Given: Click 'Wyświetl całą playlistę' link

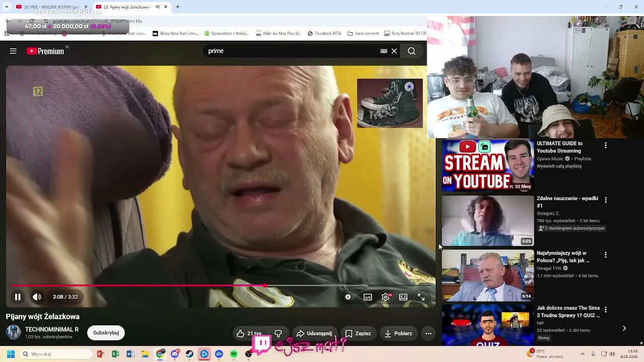Looking at the screenshot, I should click(559, 166).
